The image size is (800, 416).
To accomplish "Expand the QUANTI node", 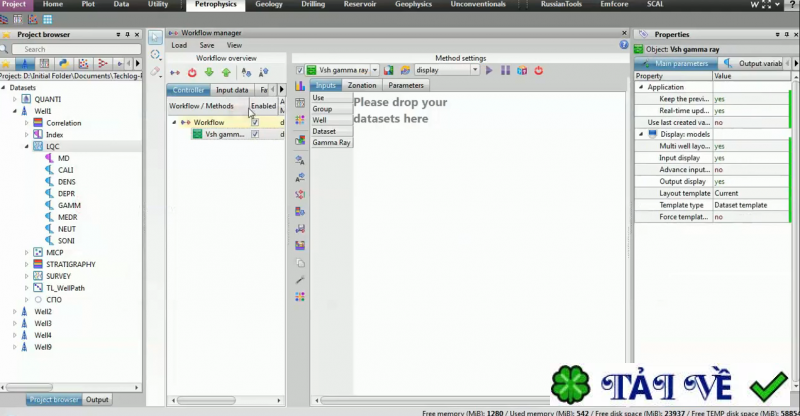I will point(15,100).
